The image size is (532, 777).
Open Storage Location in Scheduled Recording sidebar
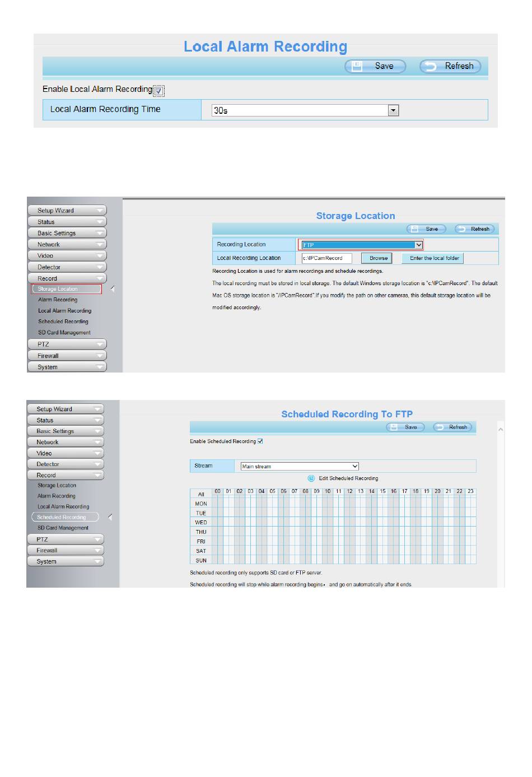(x=57, y=486)
